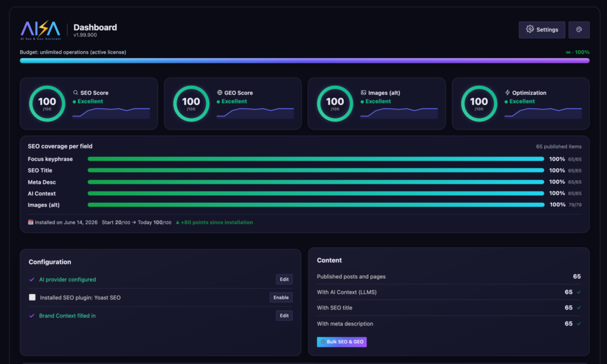Viewport: 607px width, 364px height.
Task: Click 'Published posts and pages' row
Action: pos(449,276)
